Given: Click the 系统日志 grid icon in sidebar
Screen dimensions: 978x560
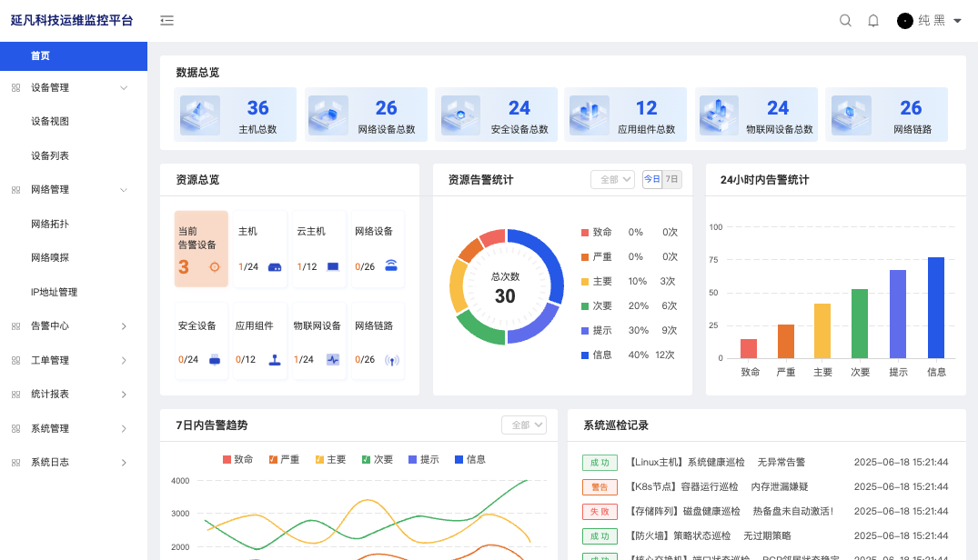Looking at the screenshot, I should click(16, 463).
